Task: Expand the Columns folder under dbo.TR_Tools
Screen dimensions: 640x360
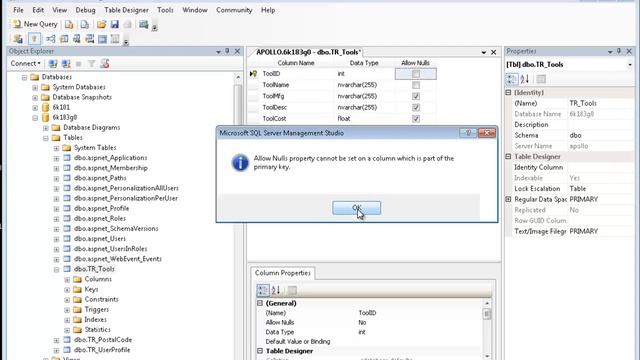Action: (x=67, y=280)
